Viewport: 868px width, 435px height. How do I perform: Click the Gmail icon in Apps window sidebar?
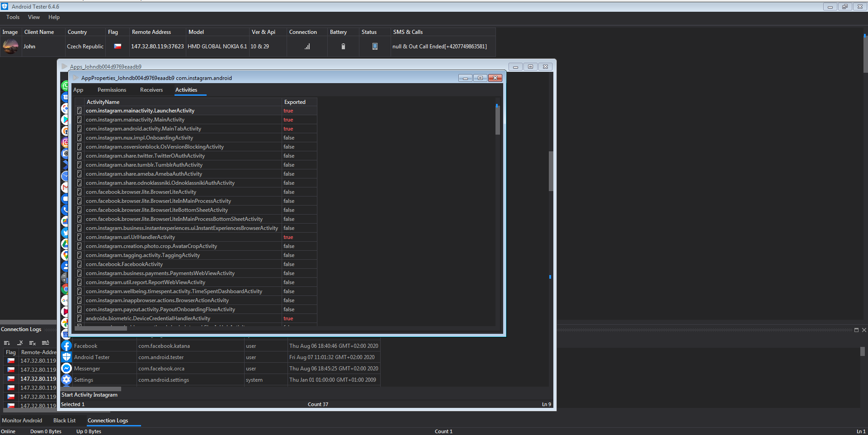coord(65,187)
